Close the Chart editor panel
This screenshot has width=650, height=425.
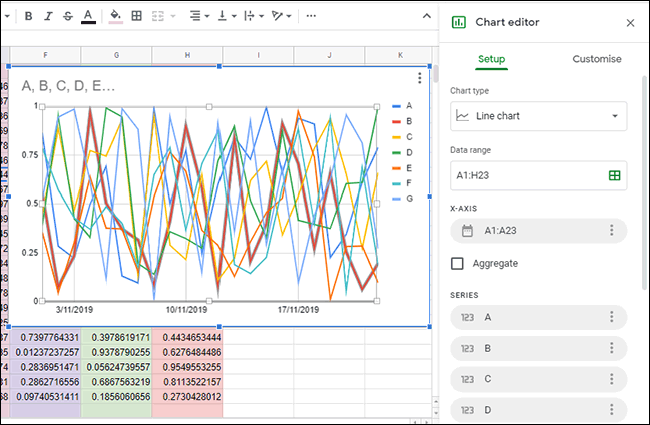630,23
